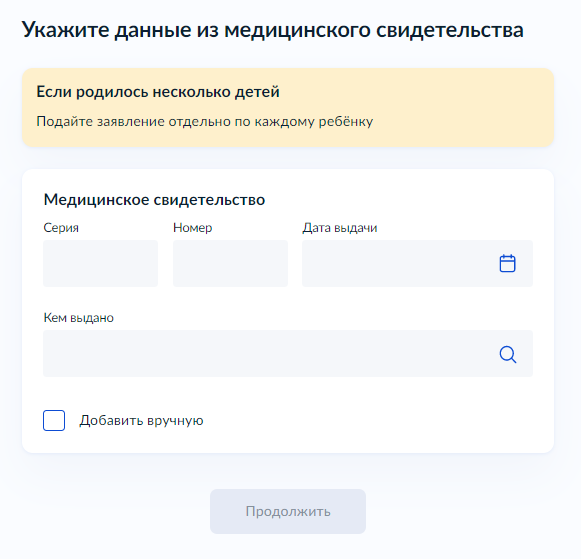Viewport: 581px width, 559px height.
Task: Click the Серия field label
Action: 61,228
